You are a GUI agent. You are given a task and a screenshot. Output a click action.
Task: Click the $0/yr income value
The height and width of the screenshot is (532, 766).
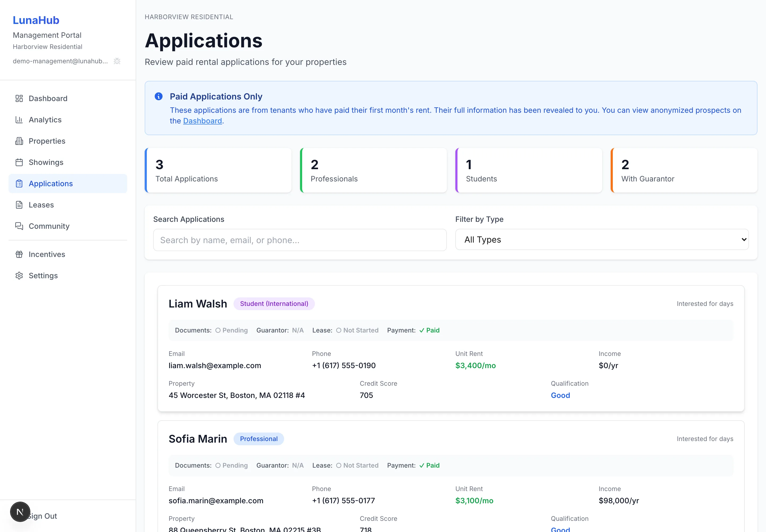tap(608, 366)
